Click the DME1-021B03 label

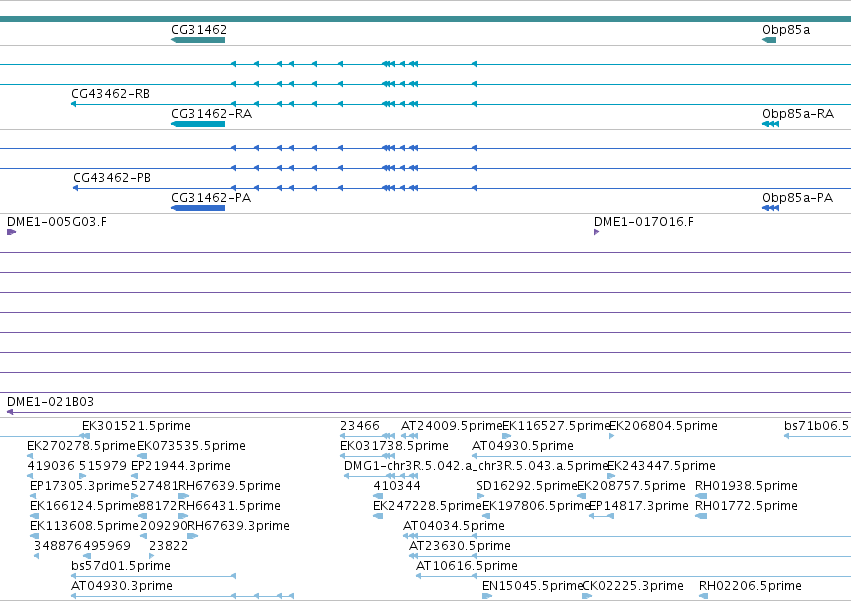50,402
